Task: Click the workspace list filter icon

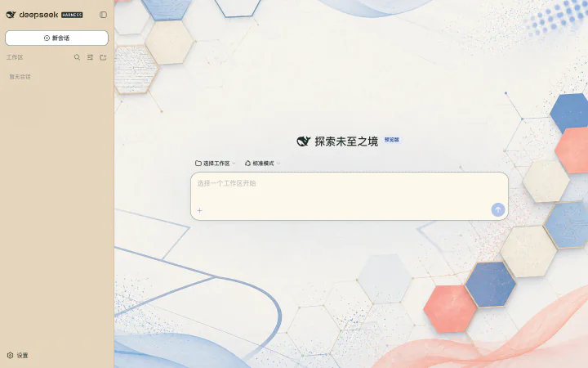Action: pos(90,57)
